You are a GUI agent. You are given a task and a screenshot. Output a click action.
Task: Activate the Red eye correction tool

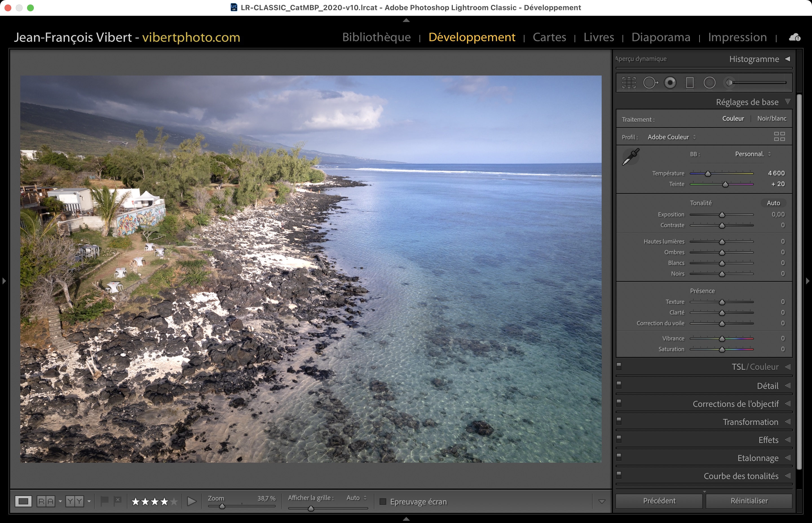670,83
